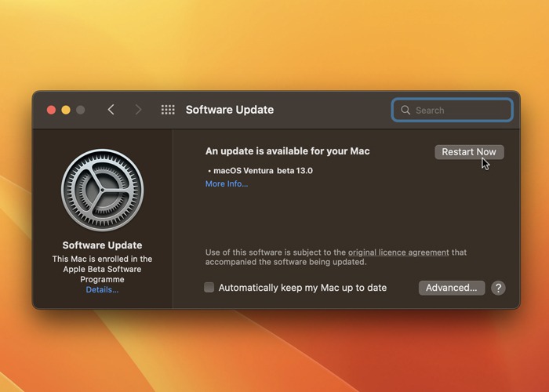The image size is (549, 392).
Task: Click the Restart Now button
Action: pyautogui.click(x=469, y=152)
